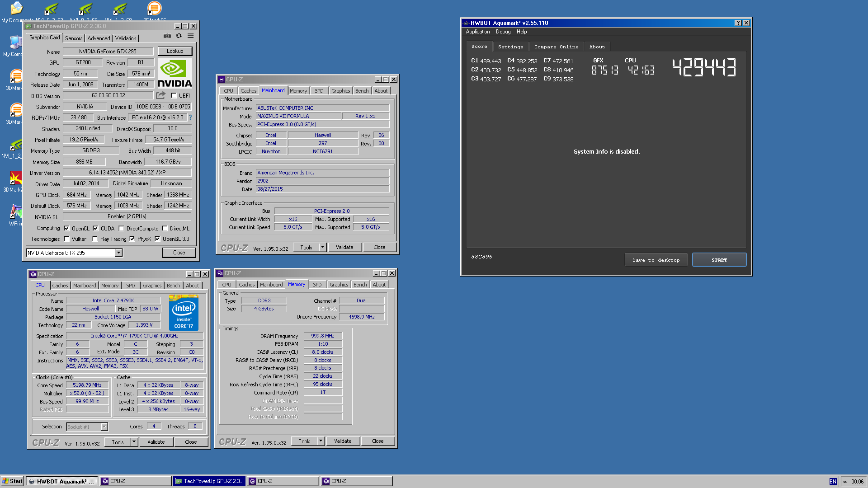This screenshot has width=868, height=488.
Task: Open the Compare Online tab in Aquamark
Action: 556,47
